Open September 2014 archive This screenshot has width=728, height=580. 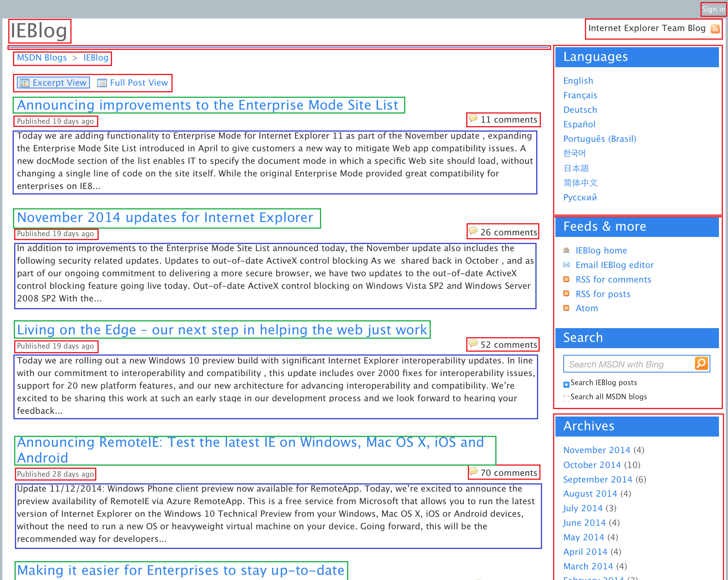click(597, 479)
